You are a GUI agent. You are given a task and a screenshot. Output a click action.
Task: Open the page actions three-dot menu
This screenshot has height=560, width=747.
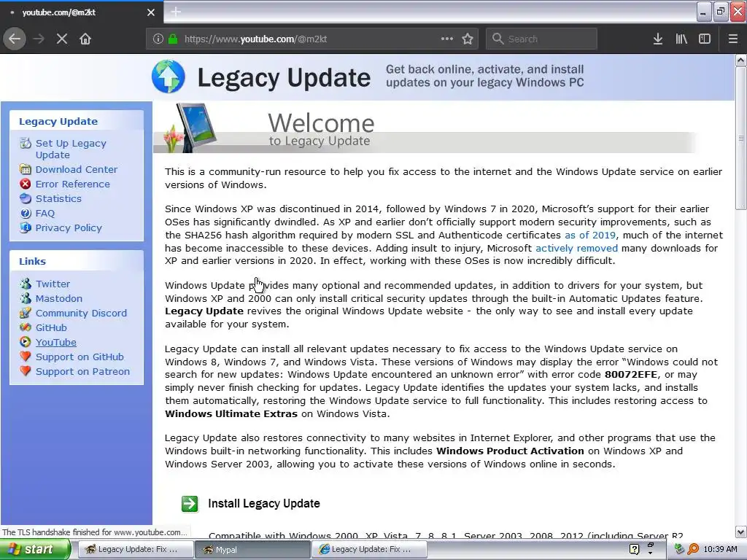coord(447,39)
